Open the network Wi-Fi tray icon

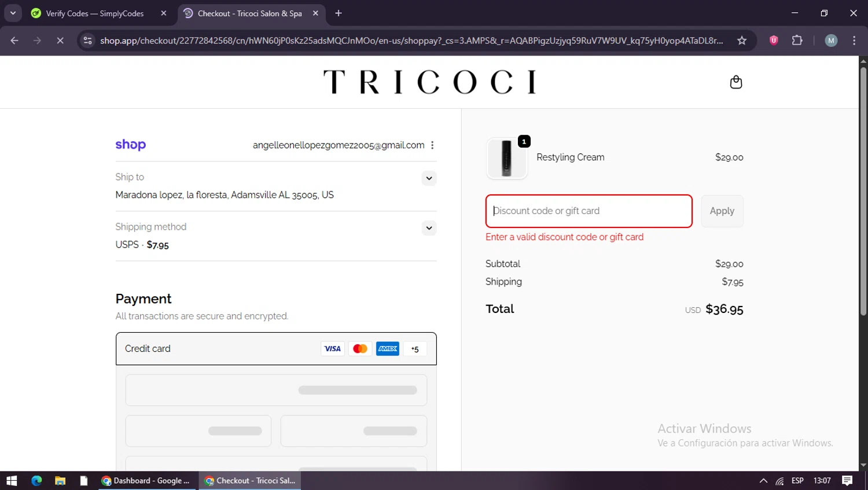point(780,481)
